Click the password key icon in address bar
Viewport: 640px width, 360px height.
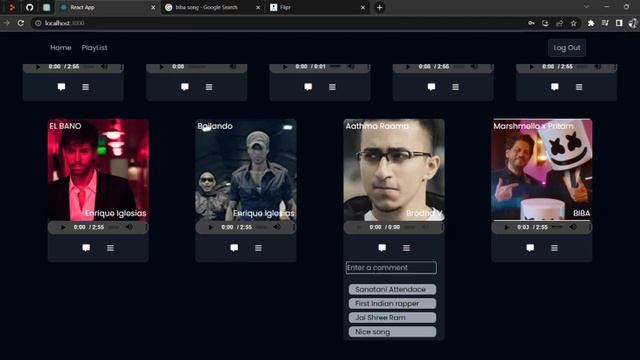pyautogui.click(x=531, y=23)
